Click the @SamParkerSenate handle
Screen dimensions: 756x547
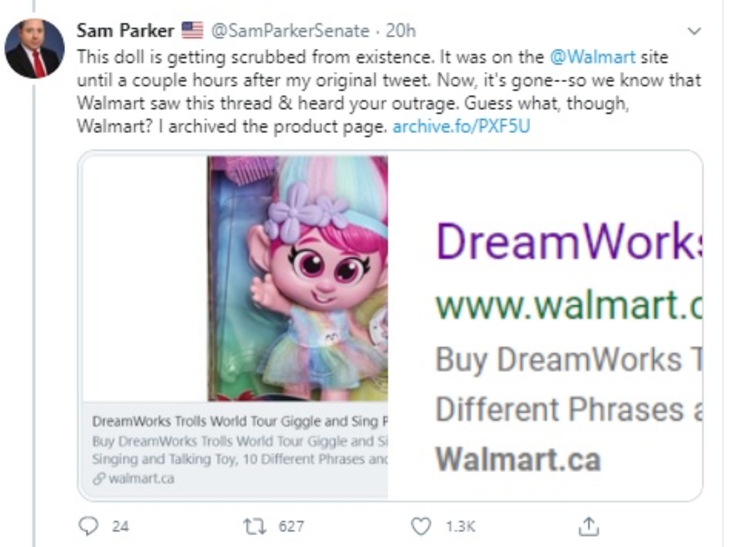(x=290, y=31)
